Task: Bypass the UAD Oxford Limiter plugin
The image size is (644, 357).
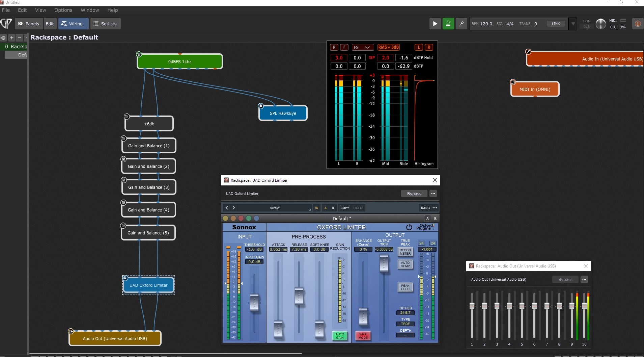Action: click(414, 194)
